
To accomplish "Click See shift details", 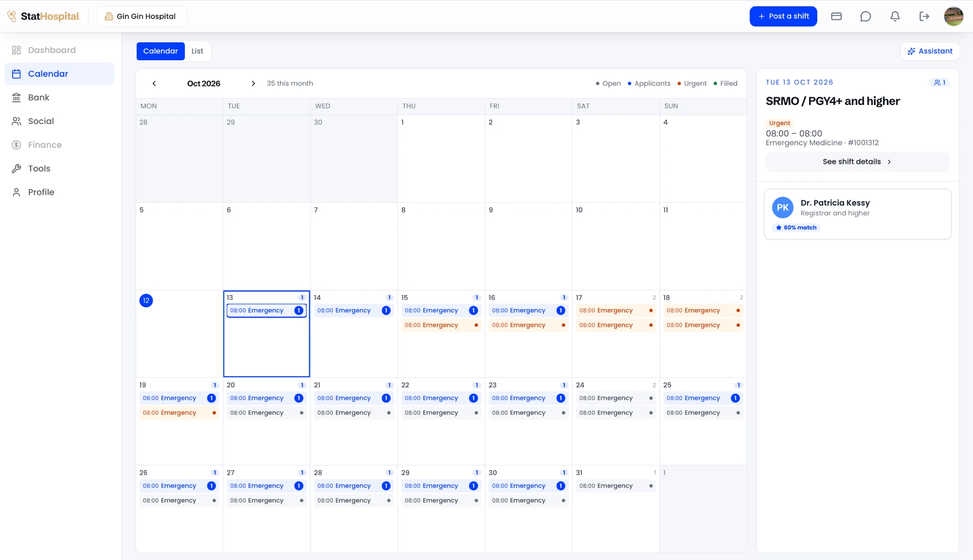I will [857, 162].
